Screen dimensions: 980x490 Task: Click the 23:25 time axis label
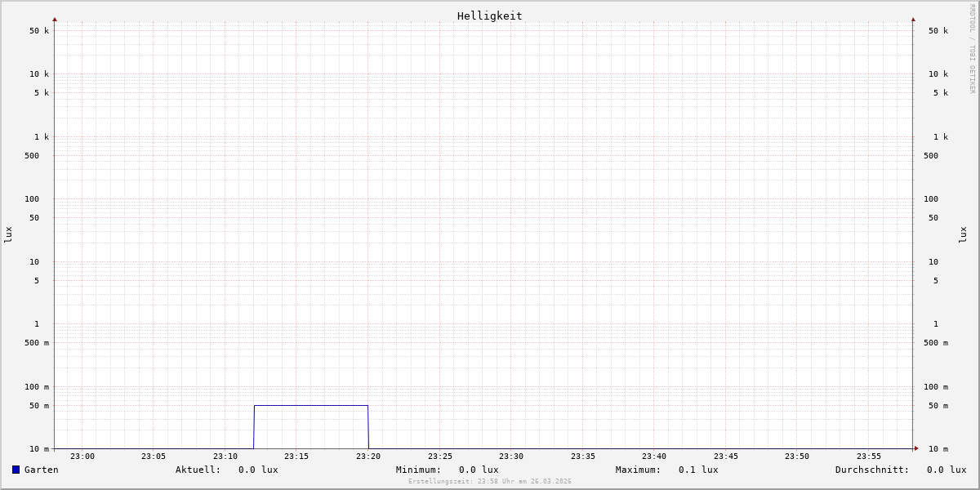coord(440,457)
